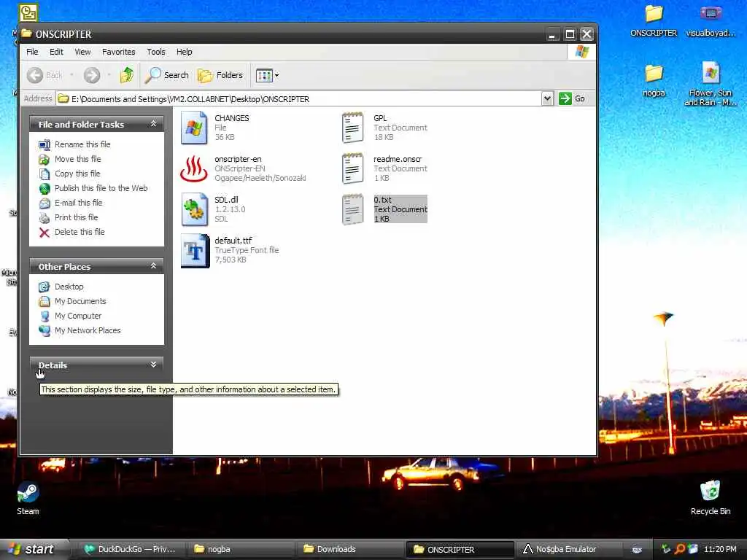Screen dimensions: 747x560
Task: Open the CHANGES file icon
Action: click(x=194, y=128)
